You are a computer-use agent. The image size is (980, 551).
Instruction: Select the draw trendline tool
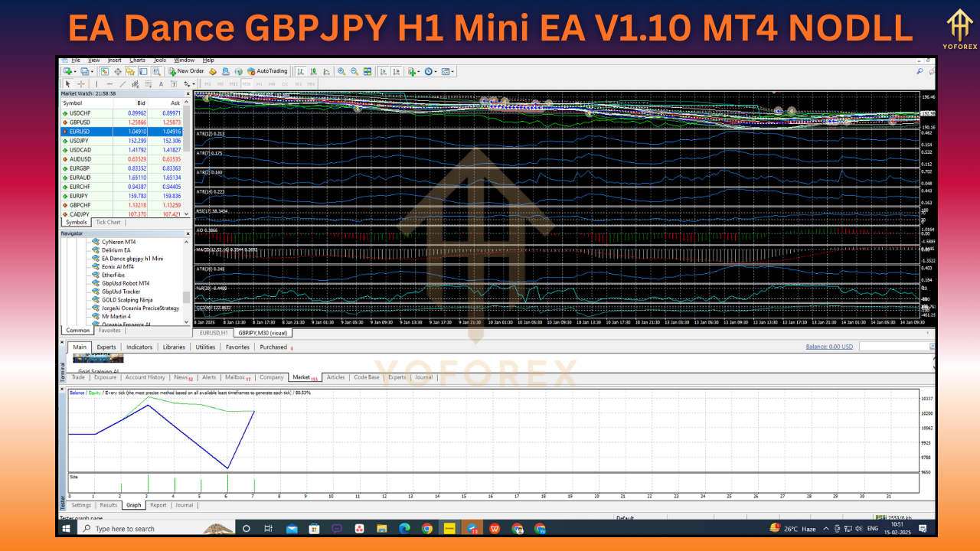click(122, 83)
